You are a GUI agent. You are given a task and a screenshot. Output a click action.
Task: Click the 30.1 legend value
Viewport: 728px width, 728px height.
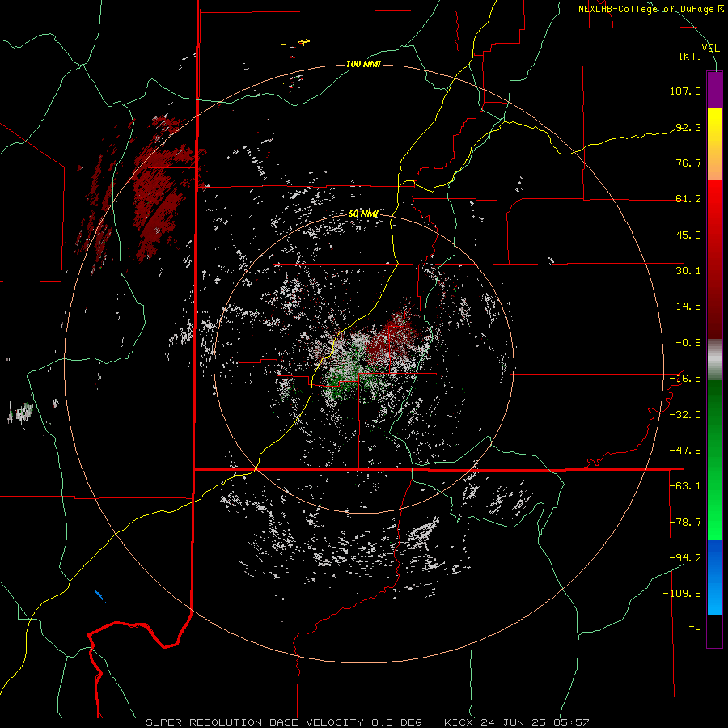(688, 271)
